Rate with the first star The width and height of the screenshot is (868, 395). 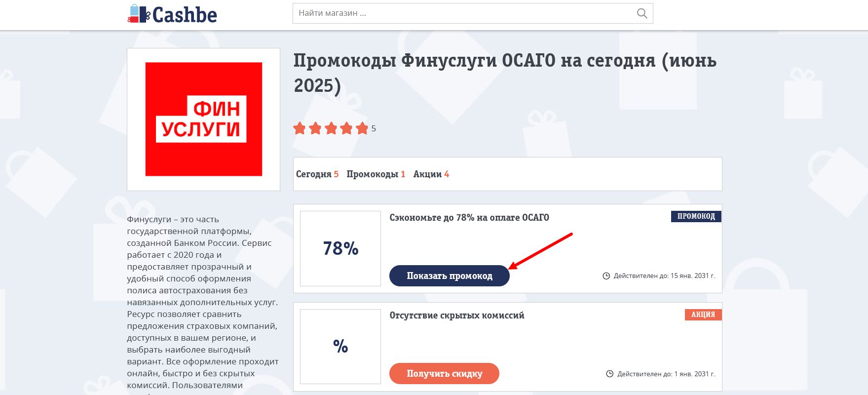[300, 128]
